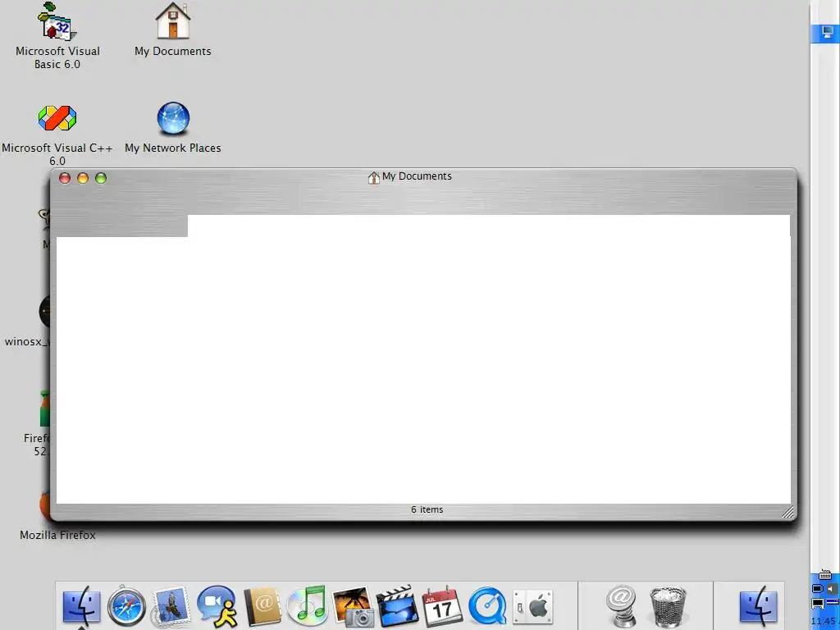Click the resize grip at window corner
This screenshot has width=840, height=630.
(x=788, y=512)
